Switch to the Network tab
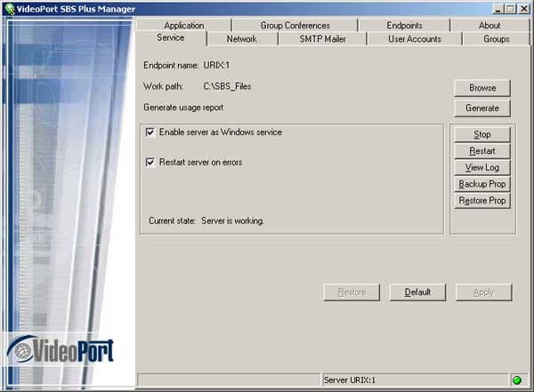Viewport: 534px width, 392px height. (x=242, y=39)
